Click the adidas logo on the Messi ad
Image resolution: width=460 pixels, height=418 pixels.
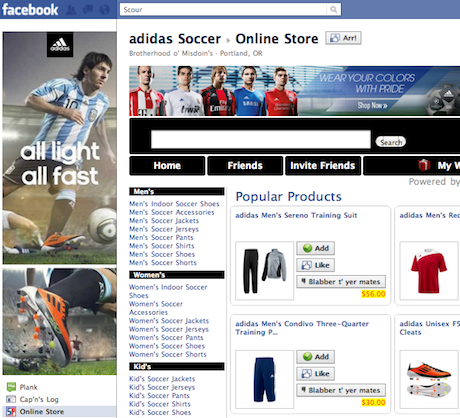[60, 45]
